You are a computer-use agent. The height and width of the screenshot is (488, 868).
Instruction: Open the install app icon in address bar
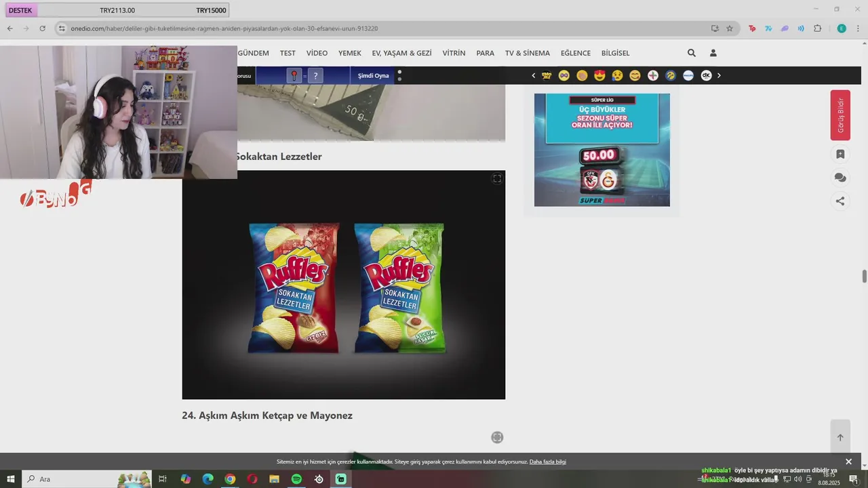coord(715,28)
